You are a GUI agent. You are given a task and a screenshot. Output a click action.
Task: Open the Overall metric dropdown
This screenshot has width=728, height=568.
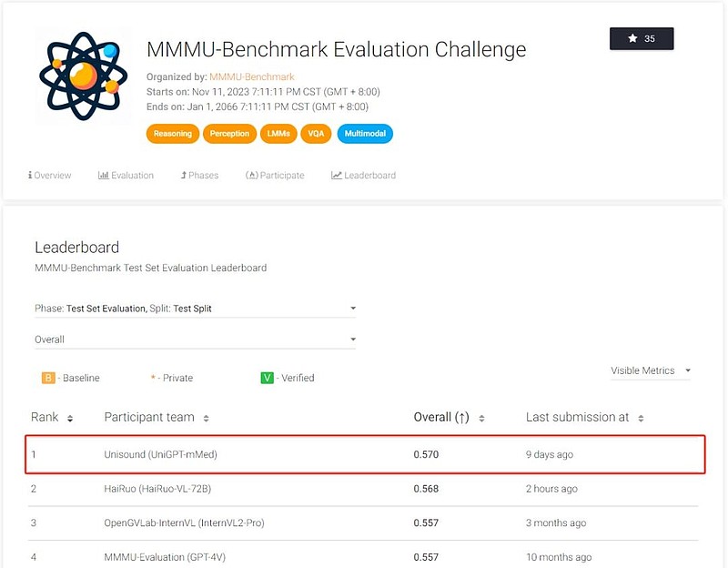click(195, 340)
